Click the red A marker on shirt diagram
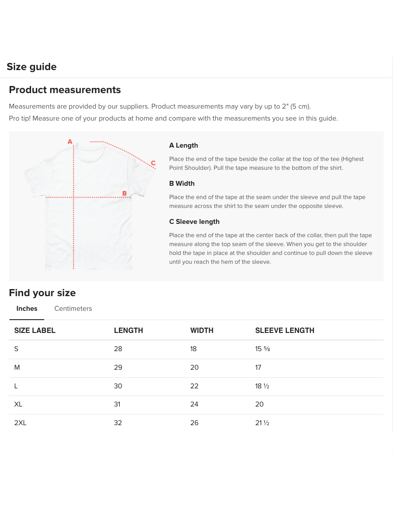Image resolution: width=393 pixels, height=532 pixels. [70, 142]
